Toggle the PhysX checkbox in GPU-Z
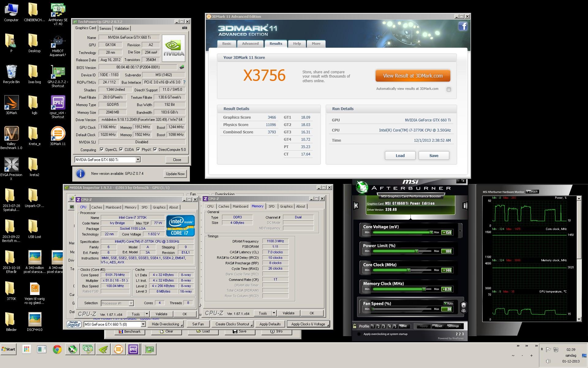 coord(138,150)
